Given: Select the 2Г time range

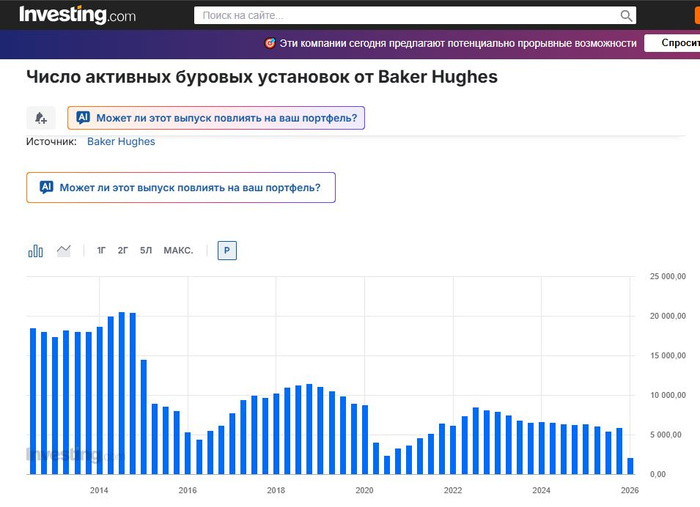Looking at the screenshot, I should [x=123, y=251].
